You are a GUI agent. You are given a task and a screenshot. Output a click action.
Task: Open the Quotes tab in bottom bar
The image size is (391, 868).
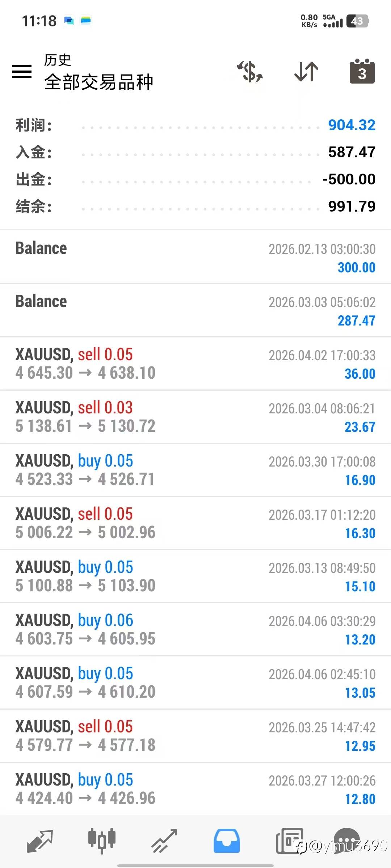pos(40,841)
